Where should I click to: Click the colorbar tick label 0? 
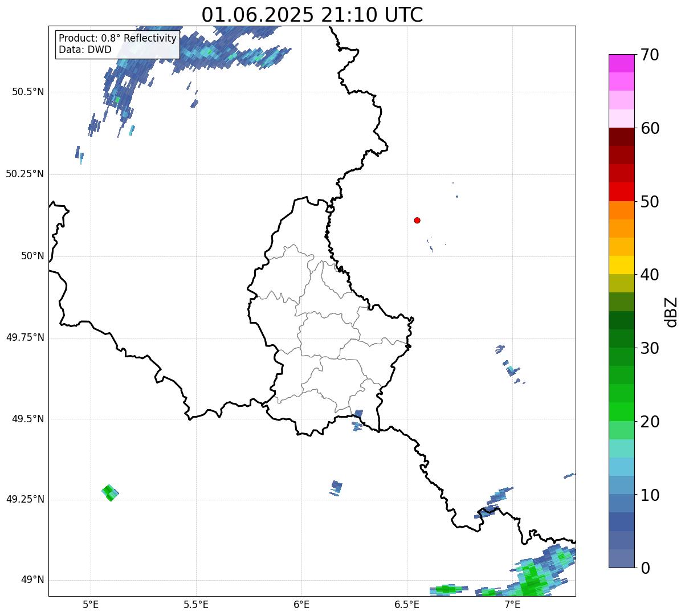pos(645,568)
